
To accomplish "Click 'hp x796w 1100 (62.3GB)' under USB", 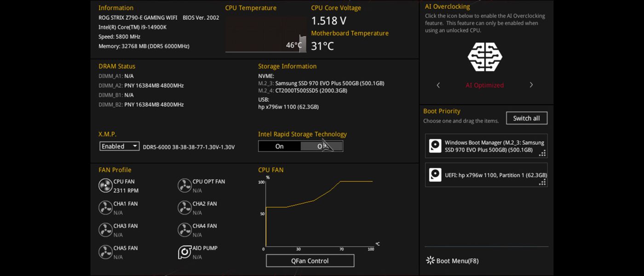I will [x=288, y=107].
